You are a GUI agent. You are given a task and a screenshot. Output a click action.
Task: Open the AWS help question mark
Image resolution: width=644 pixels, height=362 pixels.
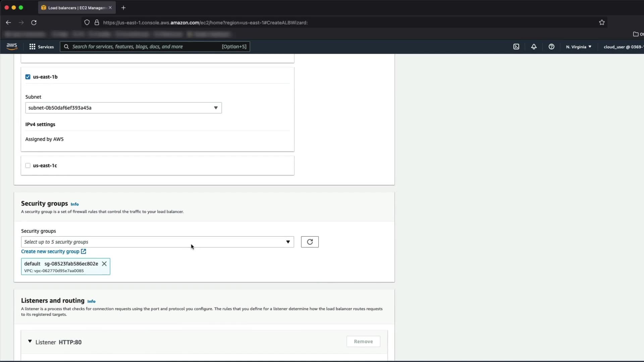[551, 47]
